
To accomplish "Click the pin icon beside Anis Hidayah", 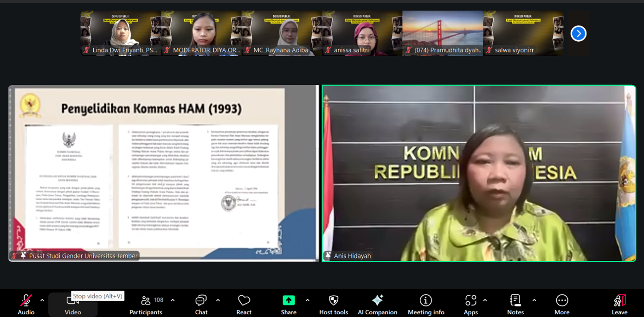I will [x=328, y=256].
